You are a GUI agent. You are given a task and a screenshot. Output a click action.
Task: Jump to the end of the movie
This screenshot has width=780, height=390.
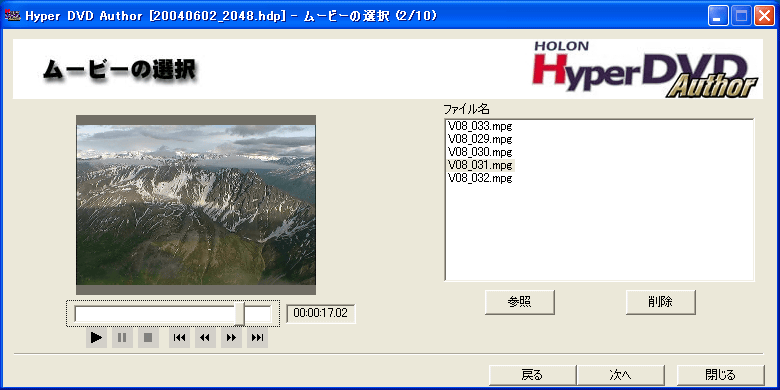[x=257, y=338]
